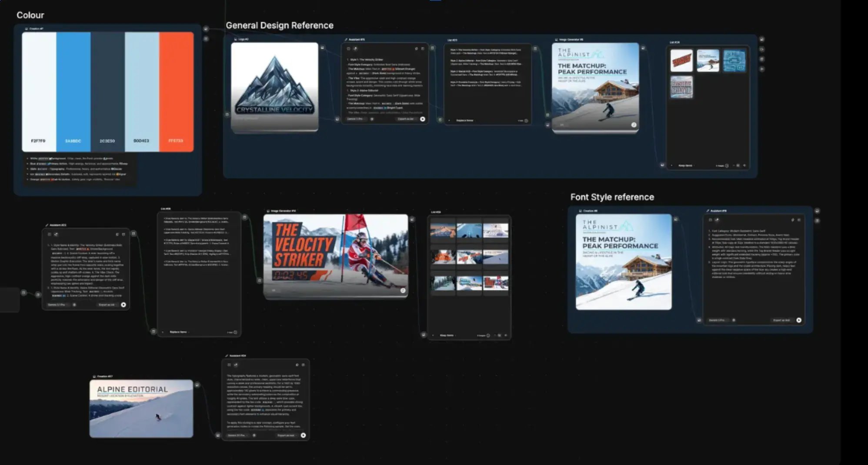Run the Font Style reference assistant play button

799,320
